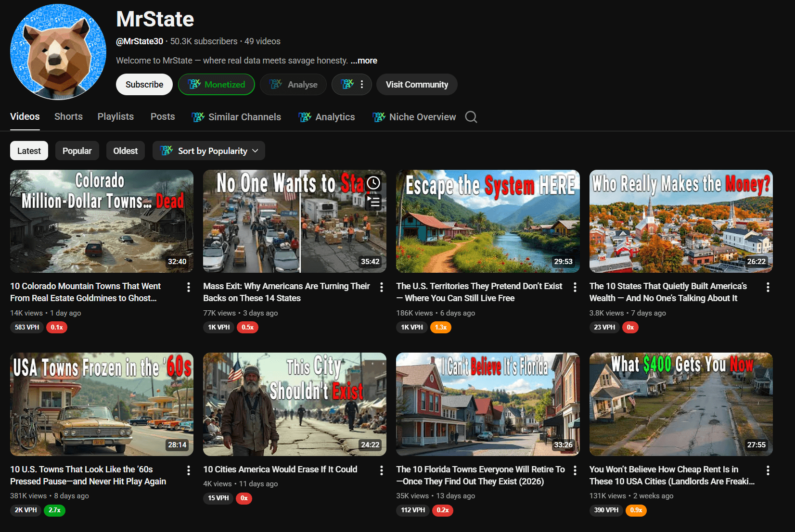This screenshot has width=795, height=532.
Task: Click the Subscribe button
Action: click(x=144, y=85)
